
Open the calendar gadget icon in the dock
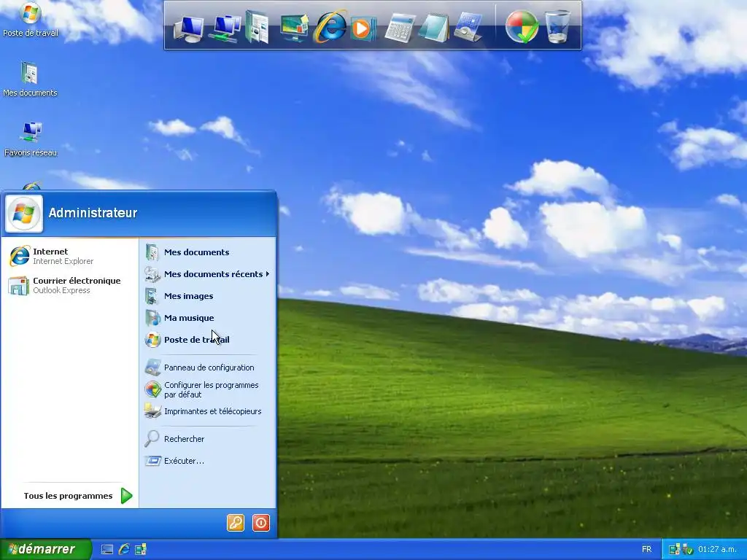click(468, 28)
